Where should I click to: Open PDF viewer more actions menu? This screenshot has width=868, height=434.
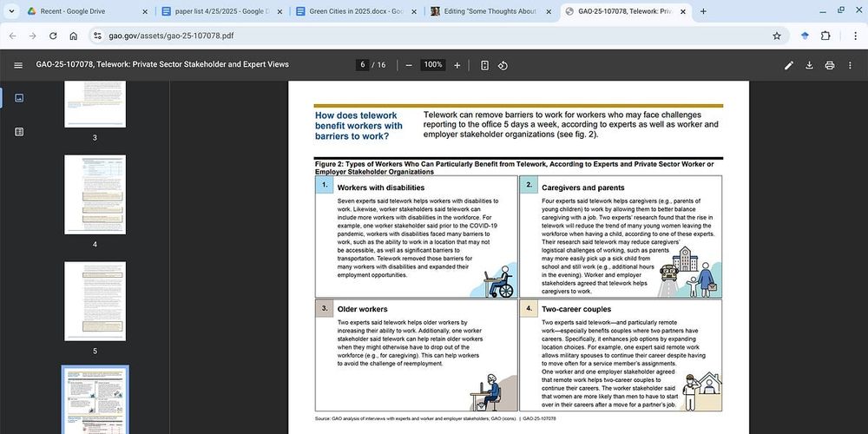point(851,65)
